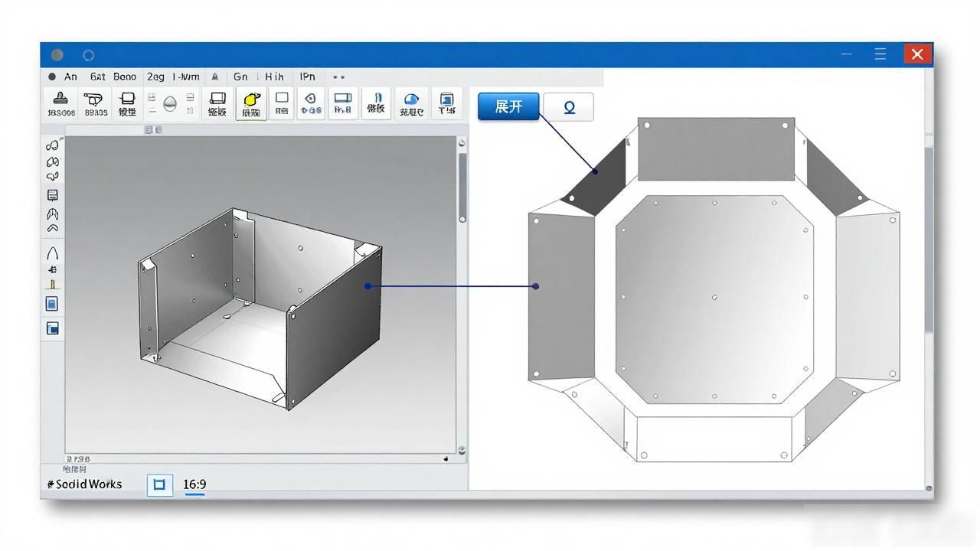Image resolution: width=980 pixels, height=551 pixels.
Task: Select the yellow vertical bar icon in sidebar
Action: coord(53,285)
